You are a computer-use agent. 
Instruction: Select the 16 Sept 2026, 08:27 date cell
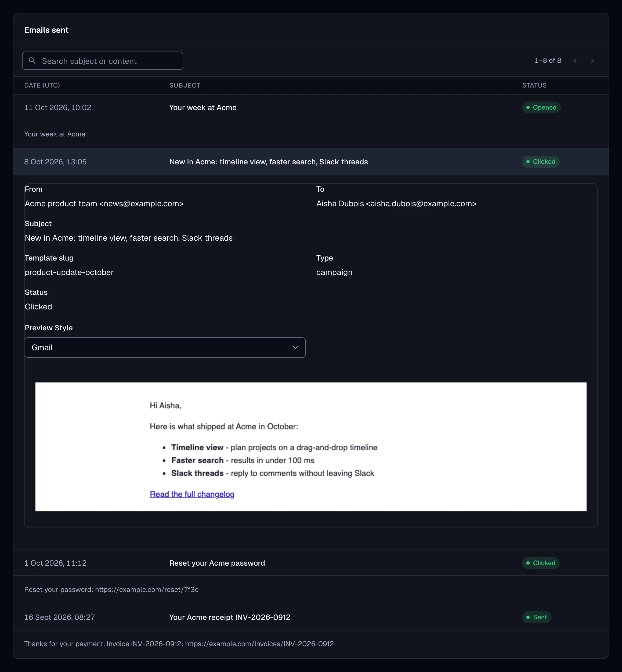(x=60, y=617)
